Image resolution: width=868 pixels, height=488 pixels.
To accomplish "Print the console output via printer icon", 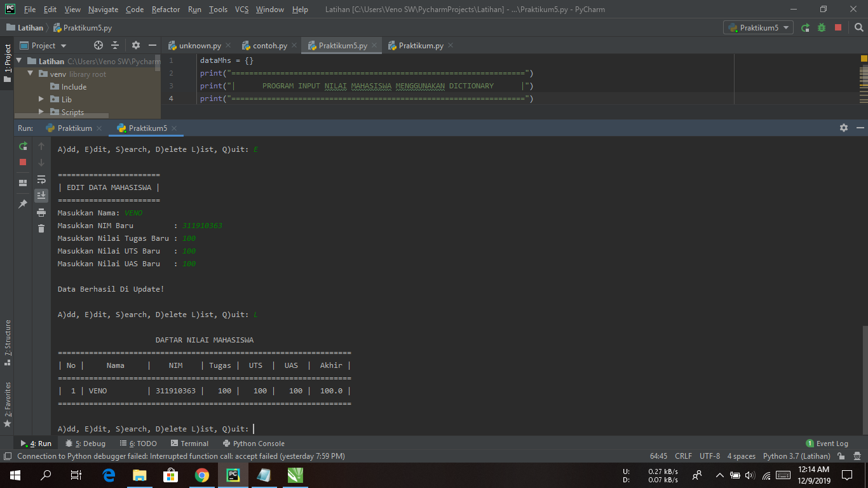I will point(41,212).
